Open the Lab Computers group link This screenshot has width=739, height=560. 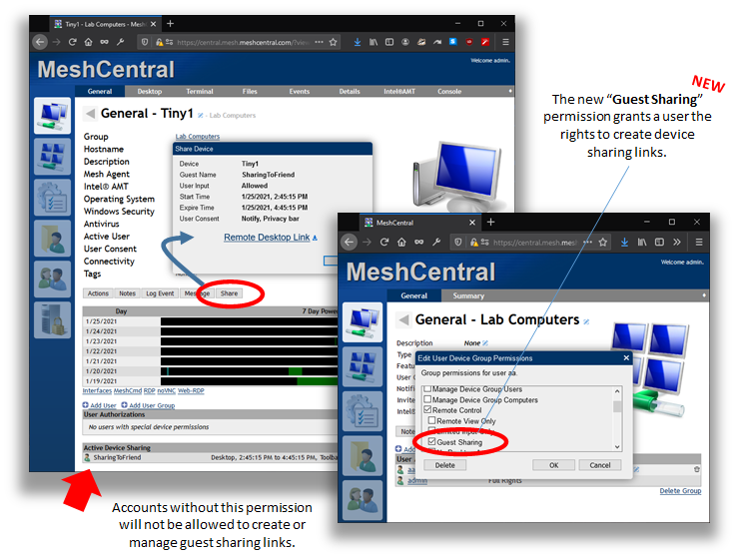click(198, 136)
